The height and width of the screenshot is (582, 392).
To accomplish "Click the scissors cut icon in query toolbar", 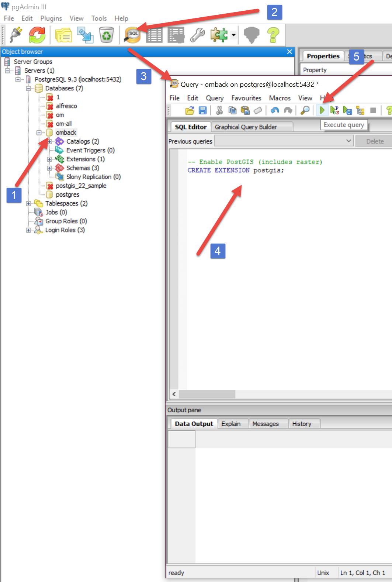I will tap(219, 110).
